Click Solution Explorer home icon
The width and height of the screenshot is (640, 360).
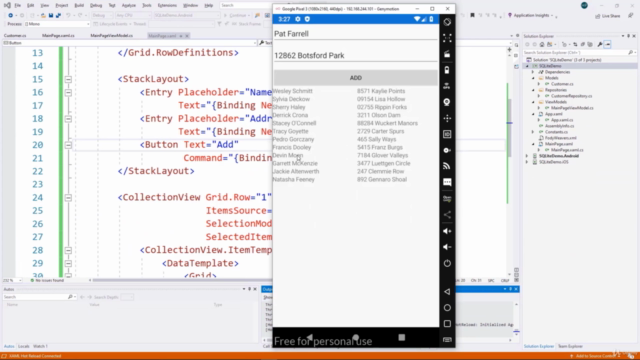542,44
